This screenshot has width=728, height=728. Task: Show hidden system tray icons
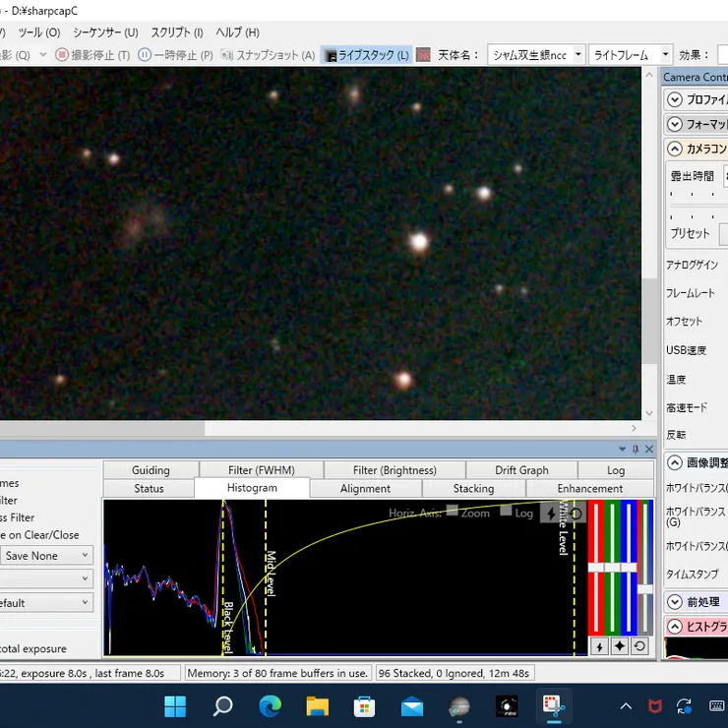pyautogui.click(x=626, y=706)
